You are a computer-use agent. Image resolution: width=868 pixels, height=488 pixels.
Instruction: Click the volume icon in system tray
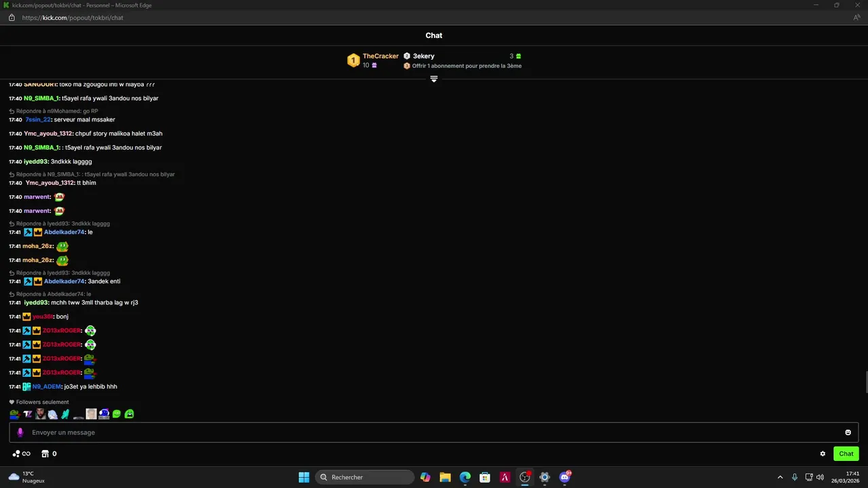pyautogui.click(x=821, y=477)
